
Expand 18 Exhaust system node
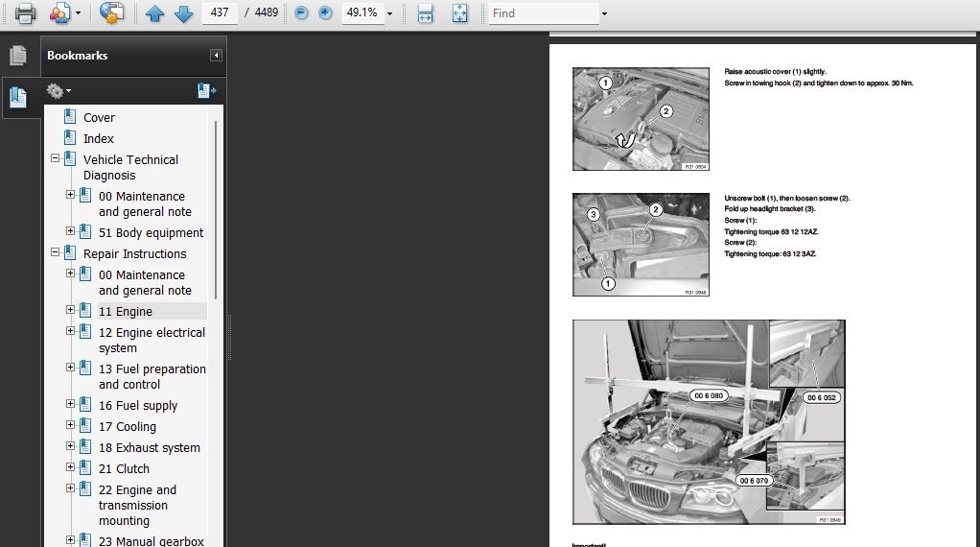click(x=71, y=445)
